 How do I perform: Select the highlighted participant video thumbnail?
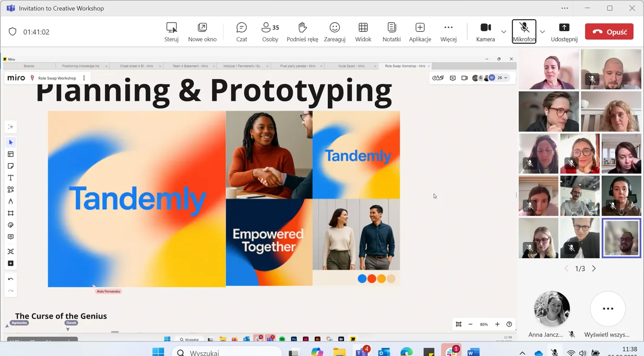[621, 238]
